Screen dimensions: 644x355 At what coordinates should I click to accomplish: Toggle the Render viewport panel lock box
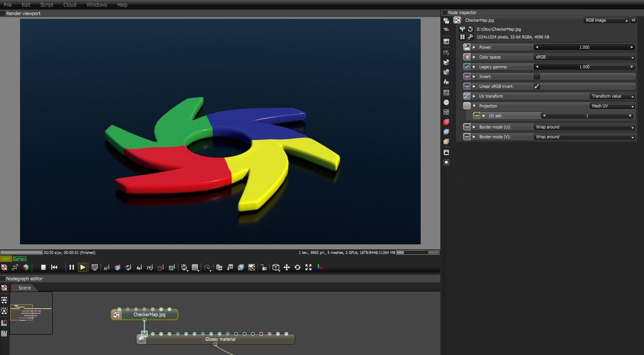pos(3,13)
